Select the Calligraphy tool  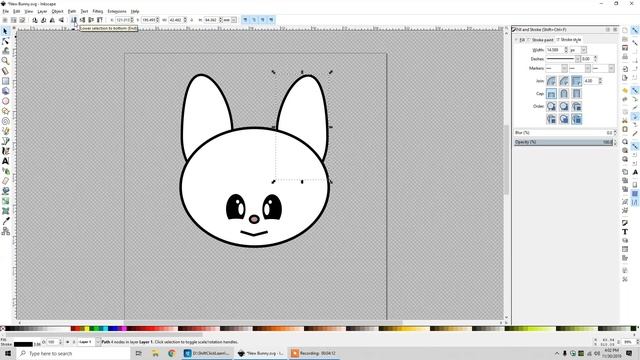click(5, 151)
